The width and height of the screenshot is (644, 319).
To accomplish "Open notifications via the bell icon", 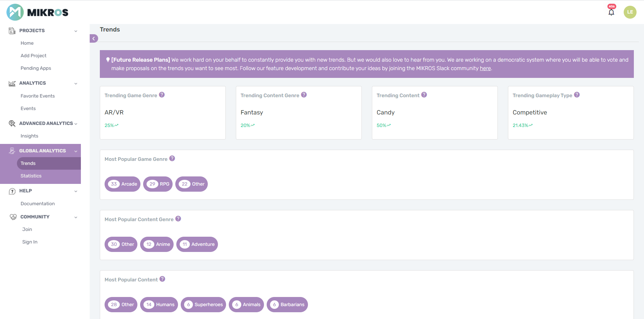I will [612, 12].
